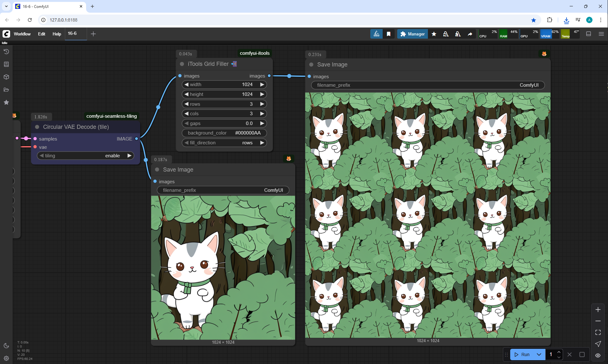Viewport: 608px width, 364px height.
Task: Open settings gear in sidebar
Action: (x=6, y=358)
